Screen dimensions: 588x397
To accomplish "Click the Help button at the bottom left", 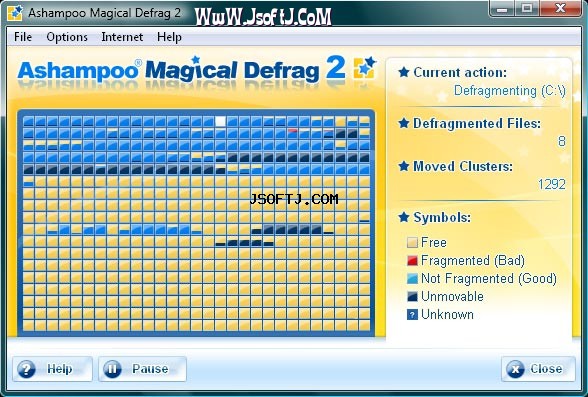I will pos(52,369).
